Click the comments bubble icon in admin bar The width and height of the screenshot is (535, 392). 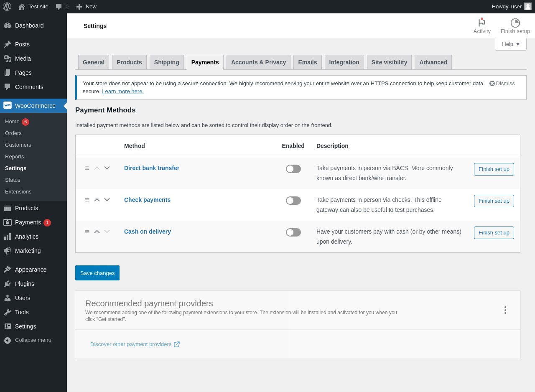[59, 7]
